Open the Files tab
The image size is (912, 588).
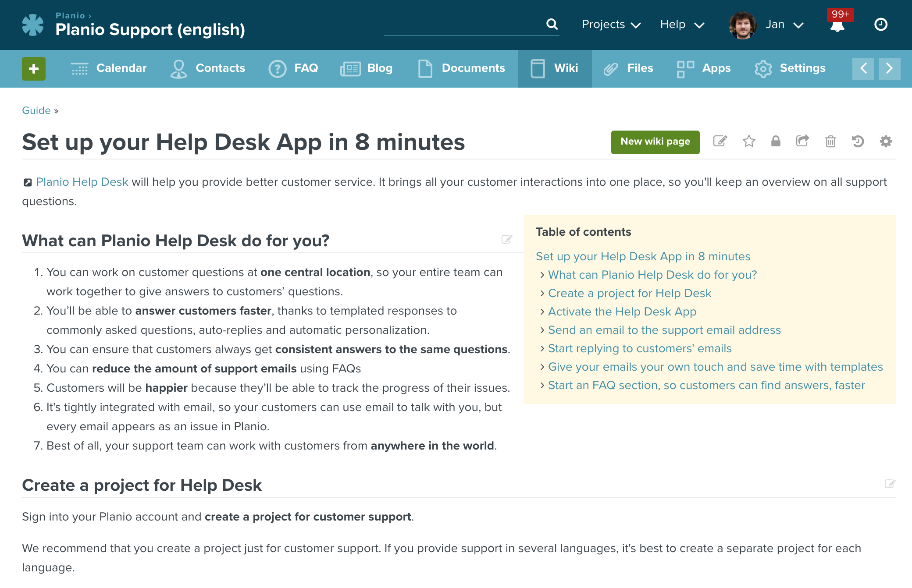(628, 69)
